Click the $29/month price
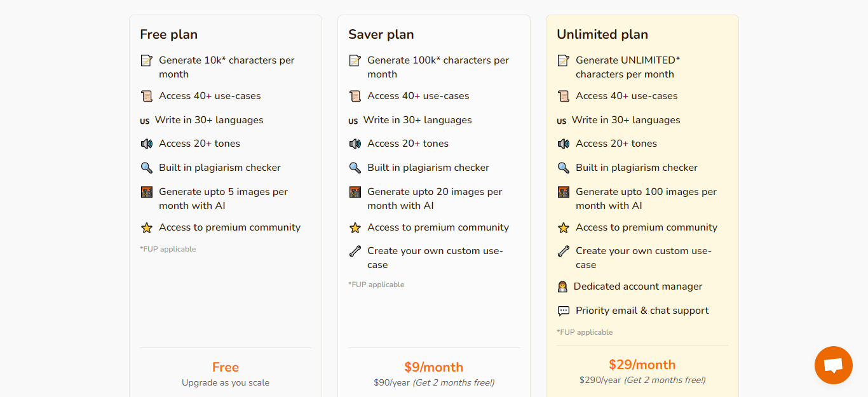The height and width of the screenshot is (397, 868). click(x=642, y=365)
